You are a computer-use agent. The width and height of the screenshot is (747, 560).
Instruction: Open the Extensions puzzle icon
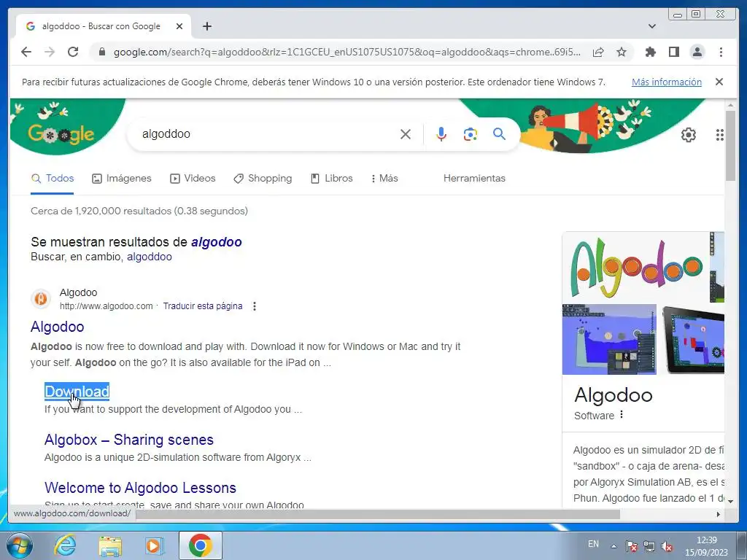coord(650,52)
